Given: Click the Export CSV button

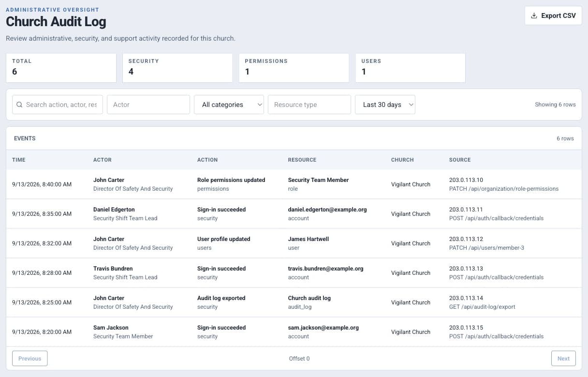Looking at the screenshot, I should coord(553,15).
